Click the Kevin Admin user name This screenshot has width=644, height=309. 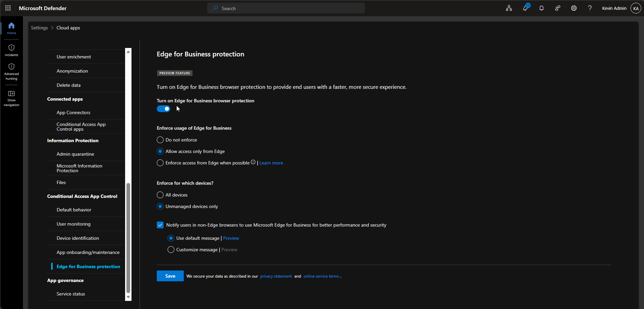point(614,8)
